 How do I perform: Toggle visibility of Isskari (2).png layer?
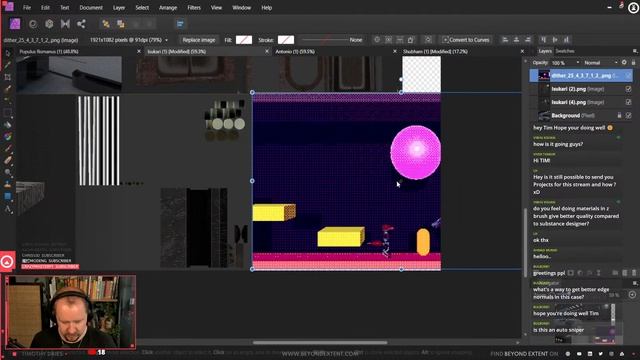pos(628,89)
